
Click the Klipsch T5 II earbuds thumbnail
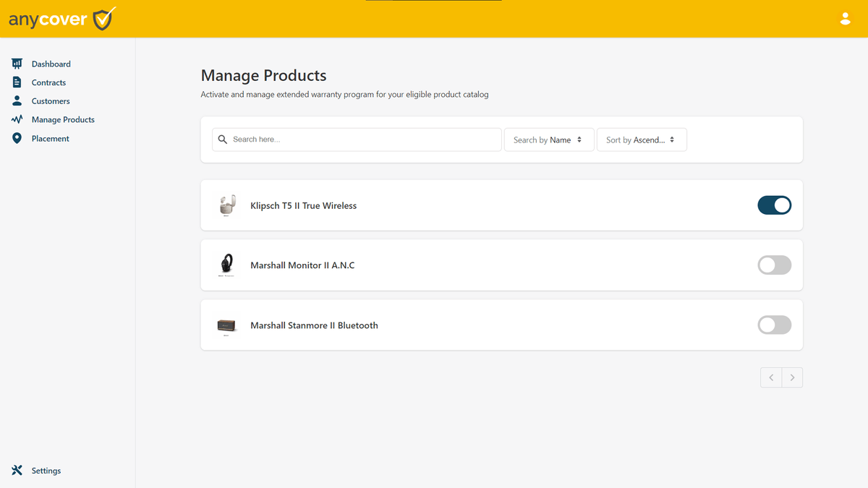(226, 205)
